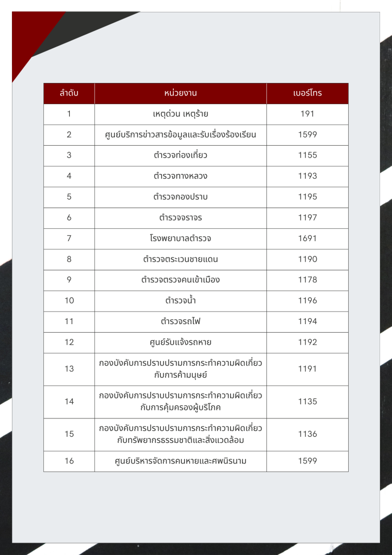Click the ลำดับ column header
This screenshot has width=392, height=555.
click(69, 93)
